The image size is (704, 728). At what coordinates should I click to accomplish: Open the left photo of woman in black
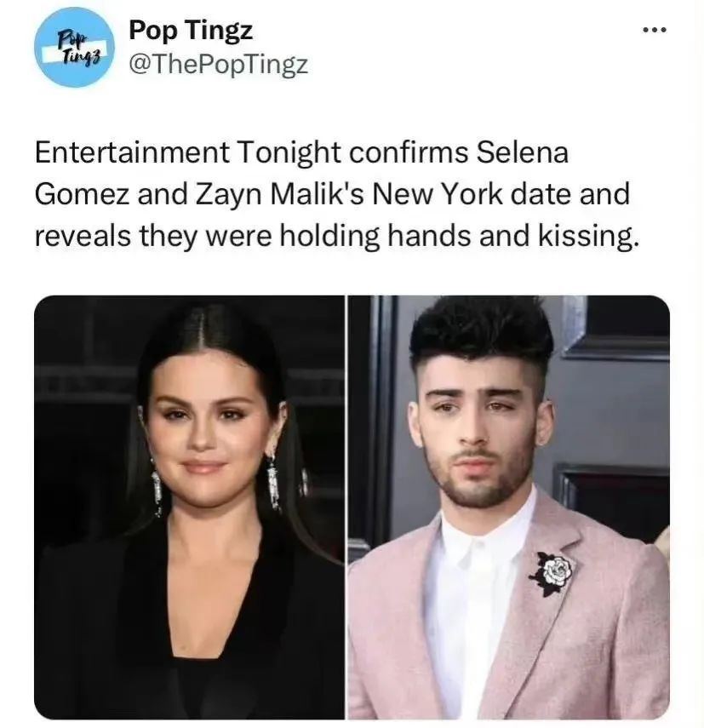pyautogui.click(x=189, y=507)
